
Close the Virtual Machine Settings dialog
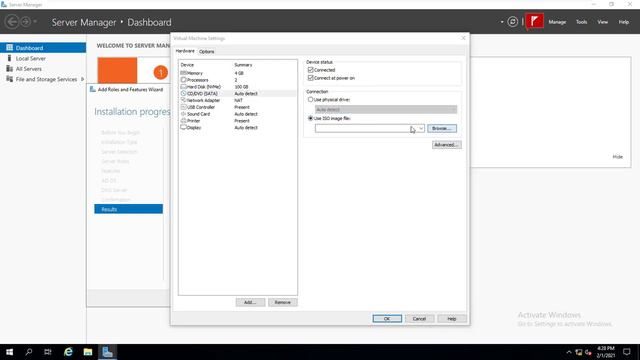[x=463, y=38]
